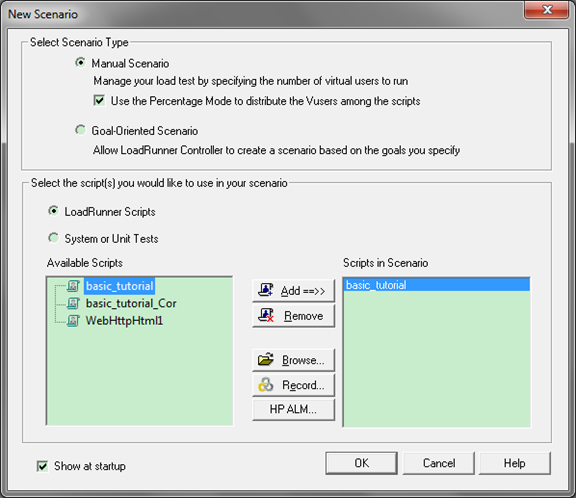
Task: Uncheck Show at startup checkbox
Action: pyautogui.click(x=43, y=466)
